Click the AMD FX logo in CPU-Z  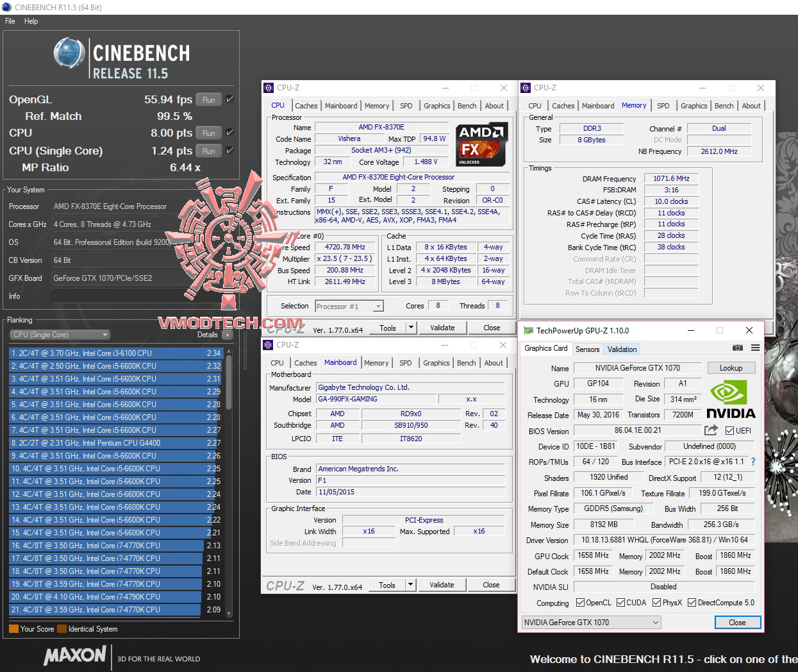[x=482, y=144]
